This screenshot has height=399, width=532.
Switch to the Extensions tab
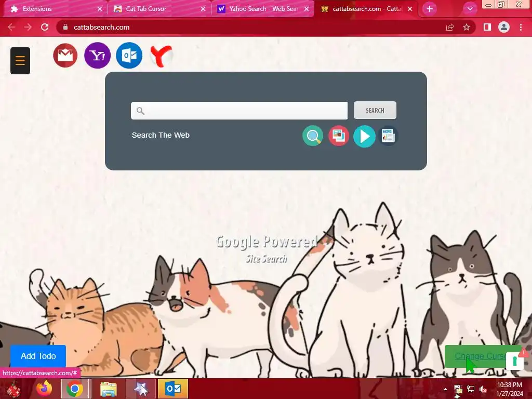pos(54,9)
